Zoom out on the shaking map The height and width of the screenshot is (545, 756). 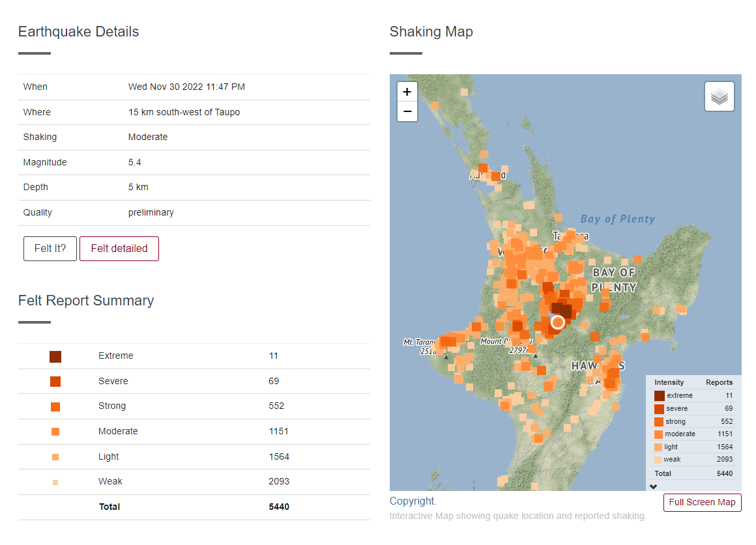407,111
